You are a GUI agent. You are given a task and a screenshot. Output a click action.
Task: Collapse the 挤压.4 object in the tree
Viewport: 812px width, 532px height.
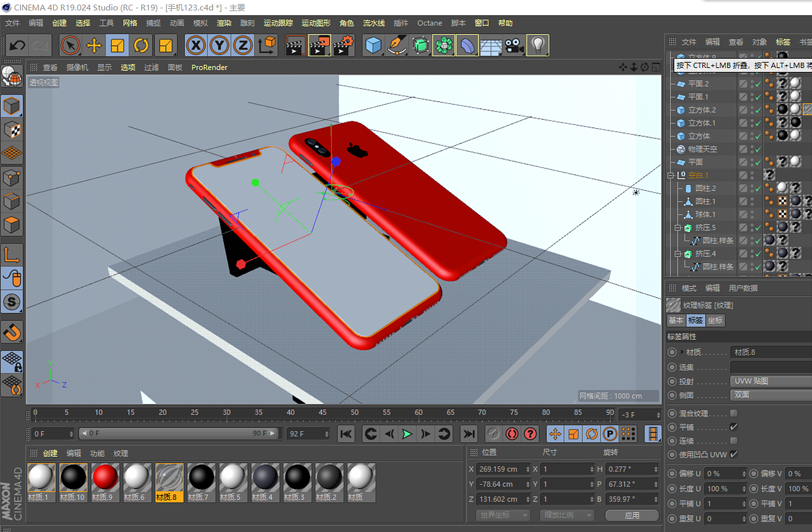(678, 254)
